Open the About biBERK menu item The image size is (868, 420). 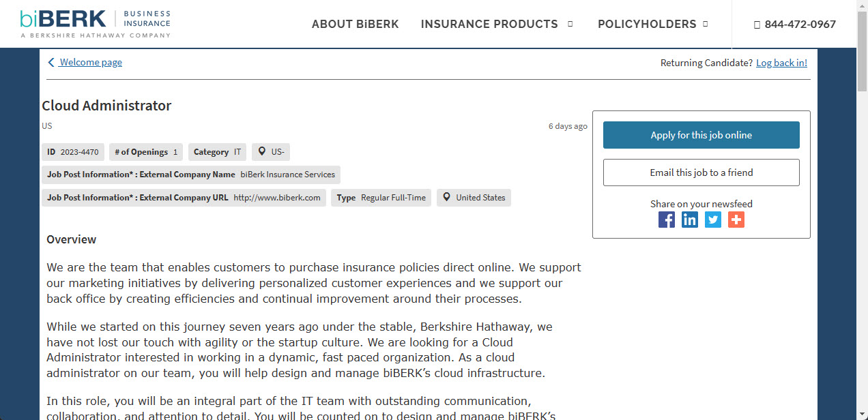click(x=356, y=24)
